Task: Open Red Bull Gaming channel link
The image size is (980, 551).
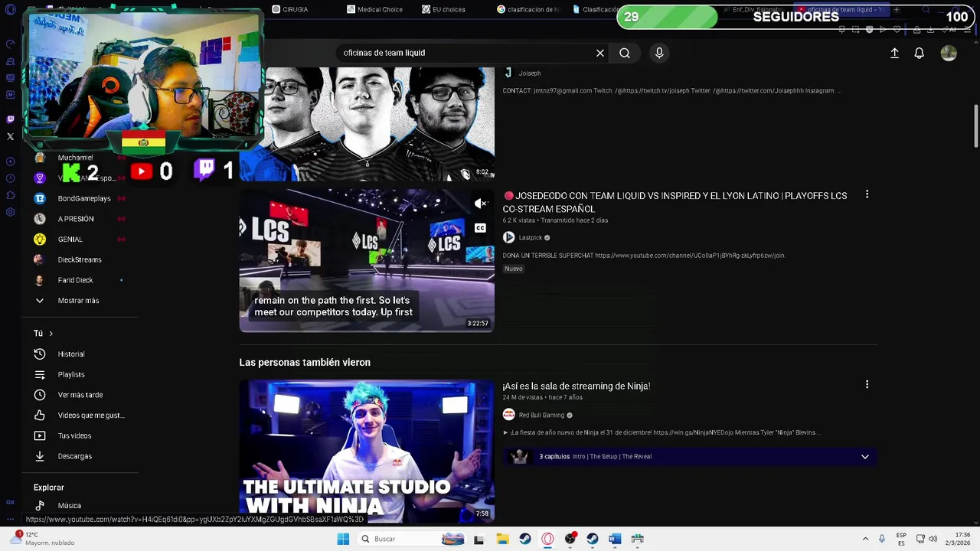Action: point(541,415)
